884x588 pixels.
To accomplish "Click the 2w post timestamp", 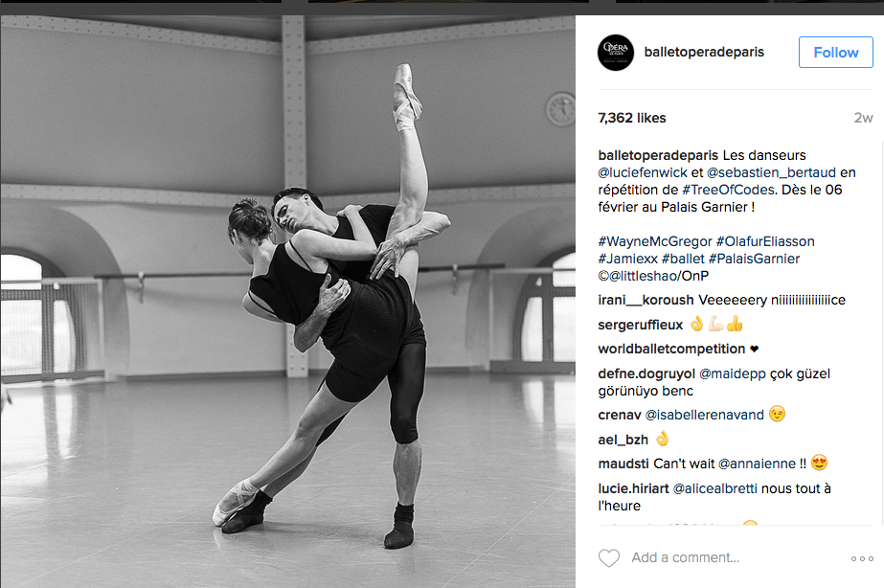I will [863, 118].
